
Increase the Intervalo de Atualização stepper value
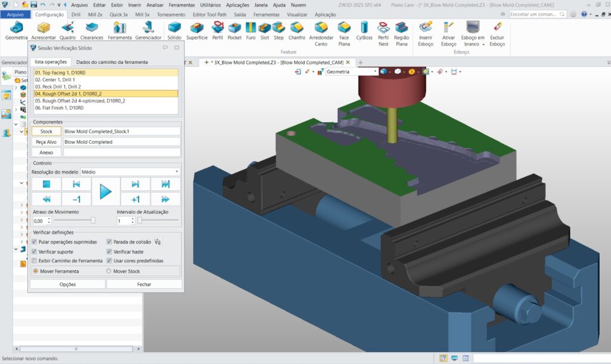133,219
